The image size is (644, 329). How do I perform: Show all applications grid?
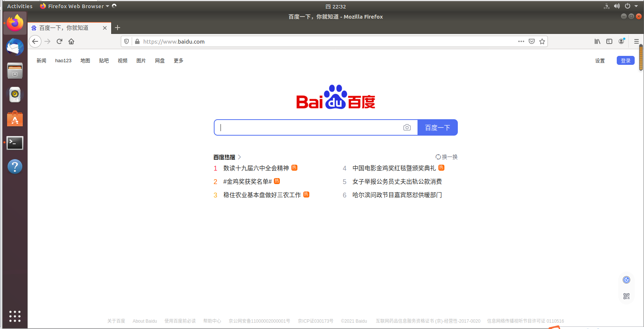(15, 316)
